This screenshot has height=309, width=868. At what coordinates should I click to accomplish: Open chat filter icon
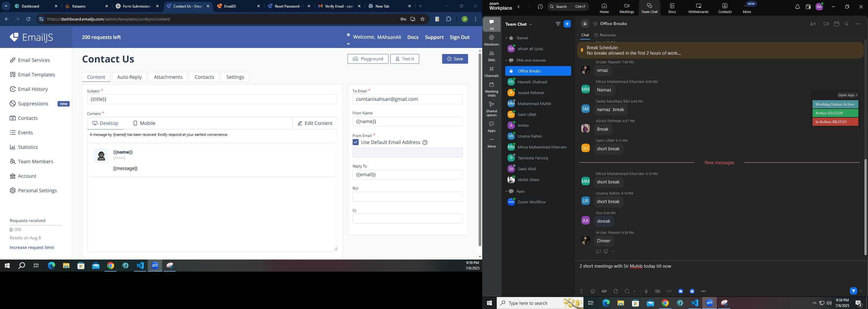[558, 24]
